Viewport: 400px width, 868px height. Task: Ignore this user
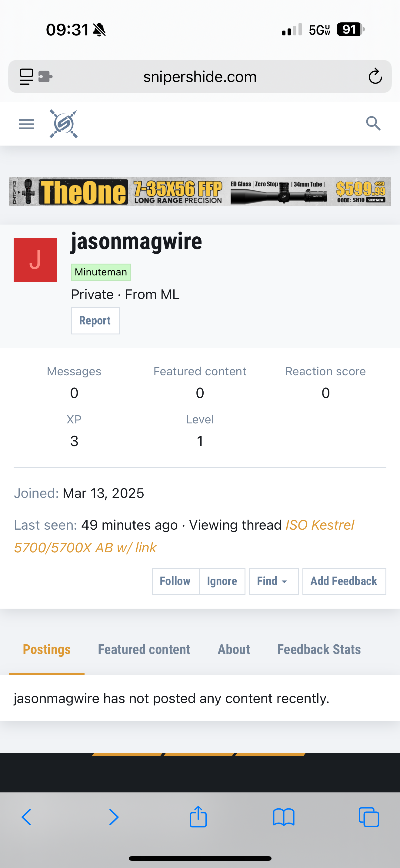[x=222, y=581]
